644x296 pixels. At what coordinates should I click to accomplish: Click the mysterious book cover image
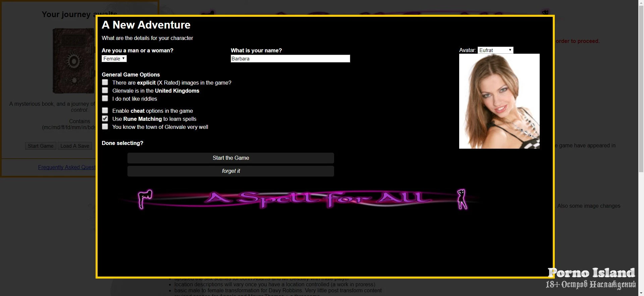(74, 61)
